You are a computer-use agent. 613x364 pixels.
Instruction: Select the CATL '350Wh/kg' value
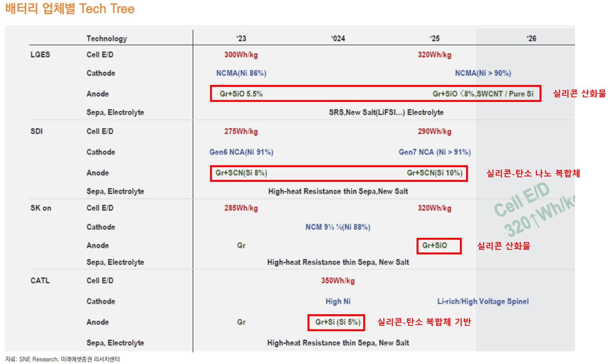click(338, 281)
